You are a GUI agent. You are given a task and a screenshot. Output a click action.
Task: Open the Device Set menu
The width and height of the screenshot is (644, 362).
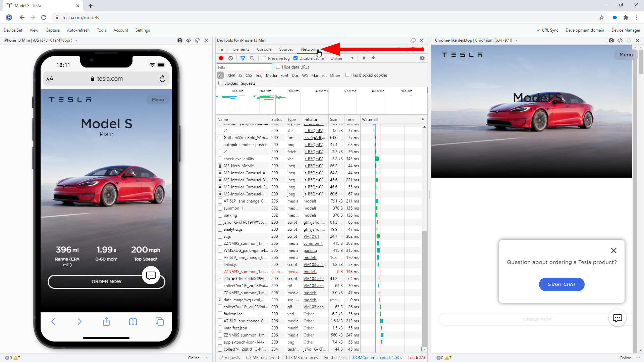click(13, 30)
